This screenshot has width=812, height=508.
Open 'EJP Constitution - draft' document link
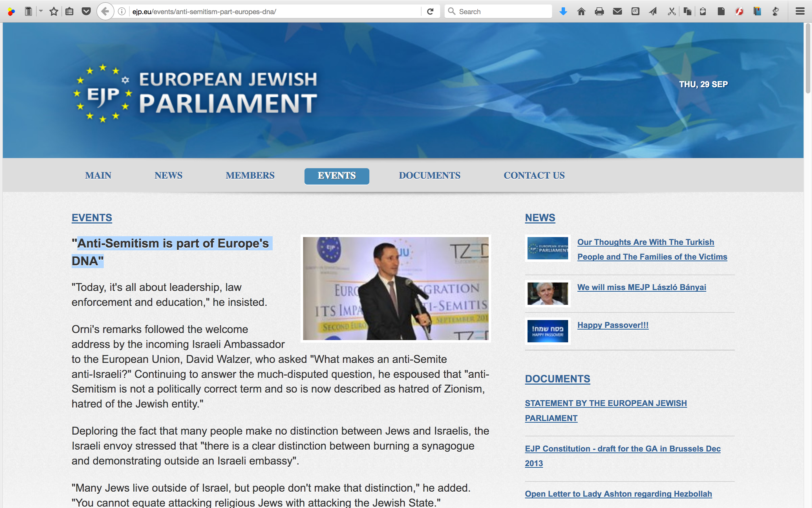623,456
